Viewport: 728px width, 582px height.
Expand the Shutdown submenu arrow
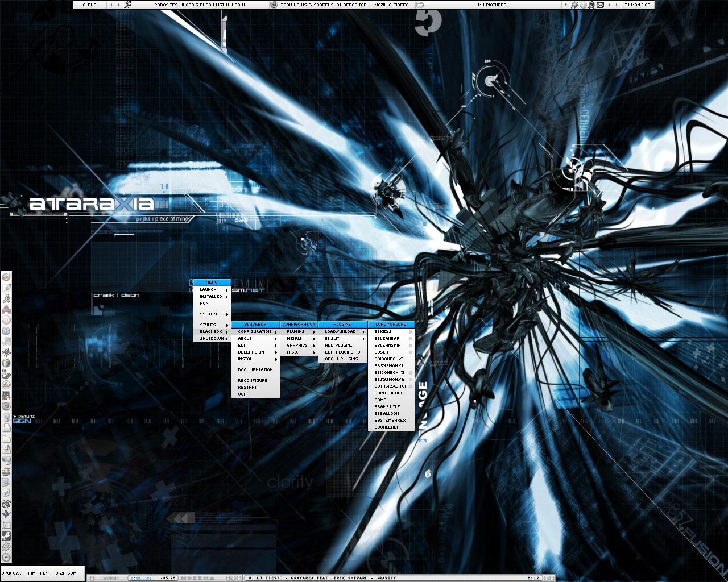(227, 339)
